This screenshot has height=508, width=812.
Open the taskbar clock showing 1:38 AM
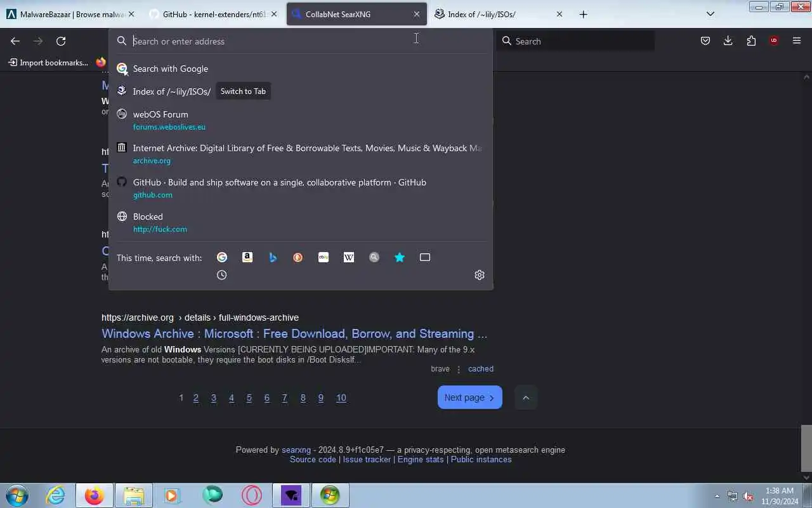(x=779, y=496)
